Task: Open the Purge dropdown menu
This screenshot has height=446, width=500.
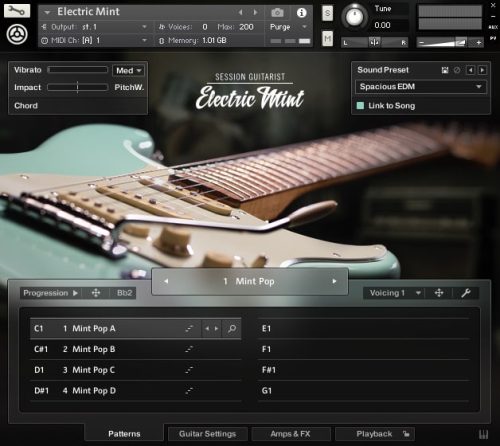Action: [x=304, y=27]
